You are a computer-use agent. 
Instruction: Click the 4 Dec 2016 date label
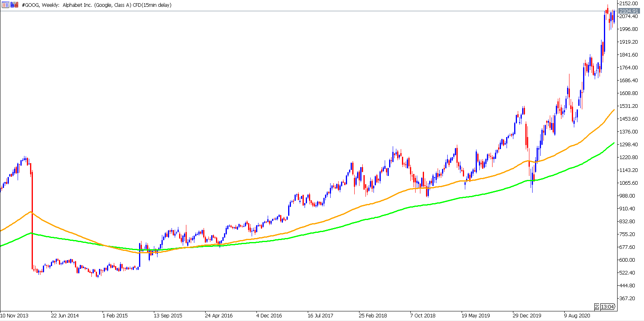tap(269, 315)
